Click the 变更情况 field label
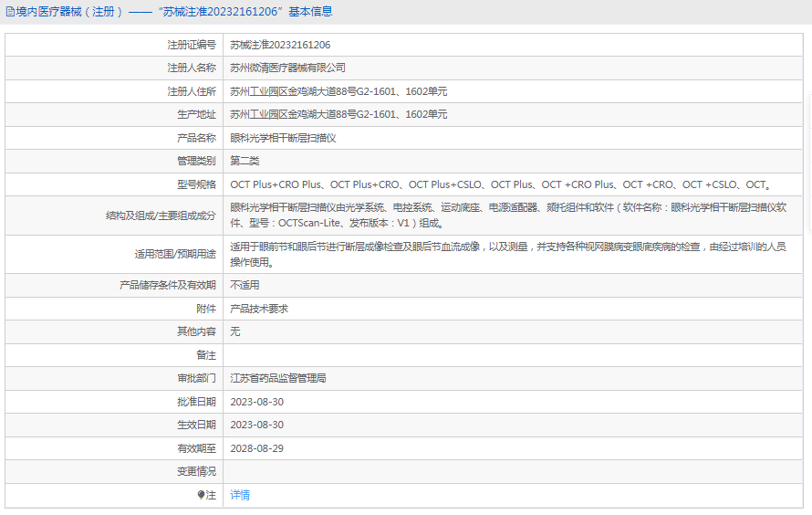The height and width of the screenshot is (515, 812). coord(196,471)
